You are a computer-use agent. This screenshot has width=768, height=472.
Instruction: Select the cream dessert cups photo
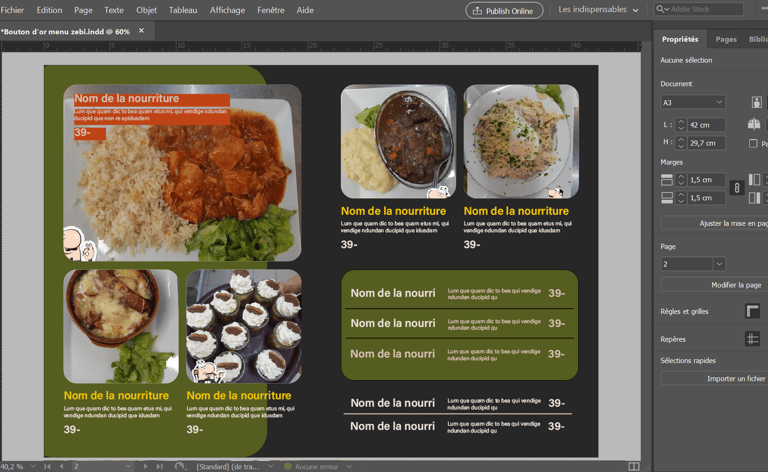[244, 326]
